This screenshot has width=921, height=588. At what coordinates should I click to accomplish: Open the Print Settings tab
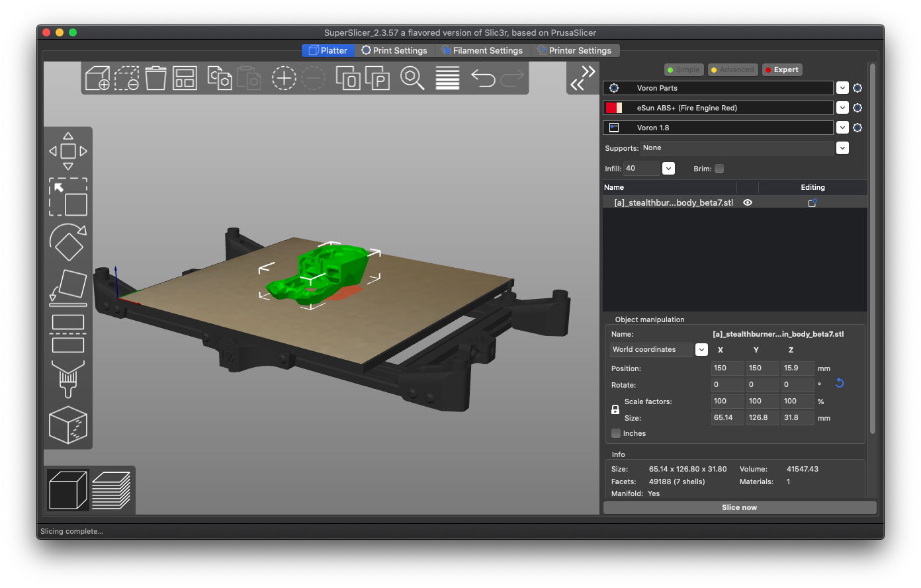[394, 50]
